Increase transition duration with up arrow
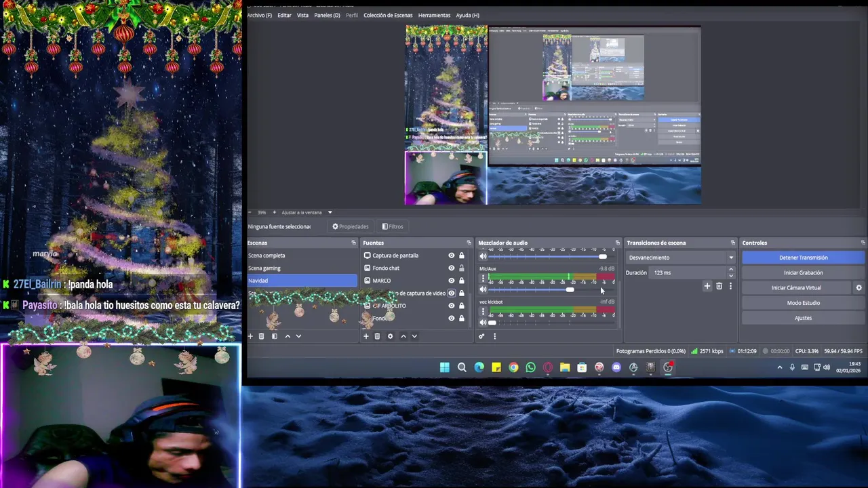868x488 pixels. [x=730, y=270]
